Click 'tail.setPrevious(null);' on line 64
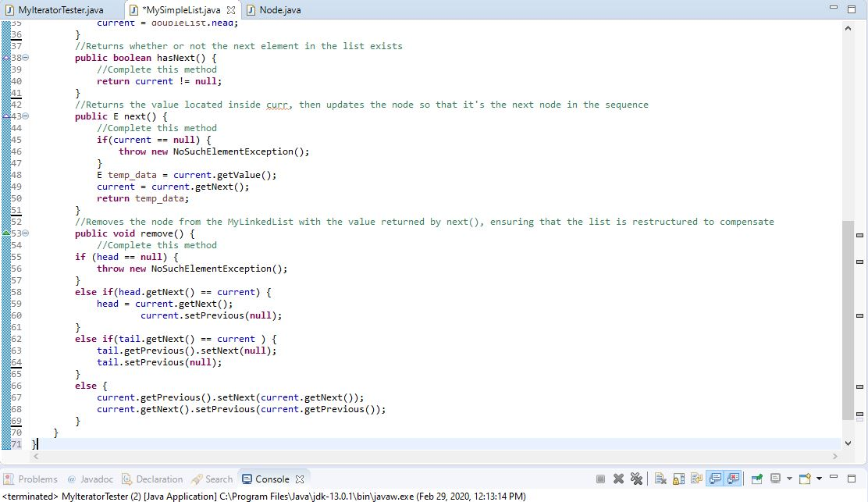 159,362
